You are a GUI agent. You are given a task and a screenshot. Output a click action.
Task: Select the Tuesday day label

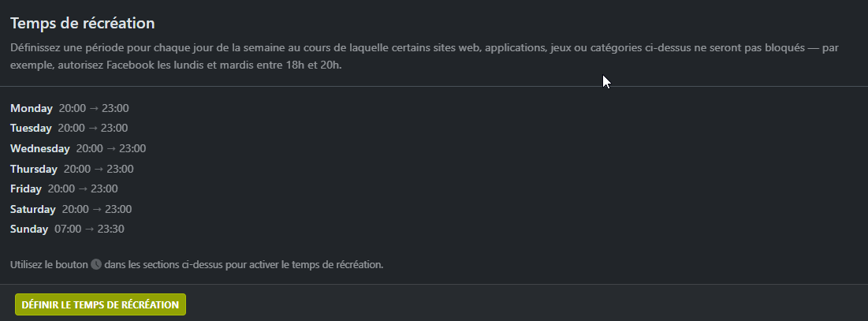(x=32, y=128)
